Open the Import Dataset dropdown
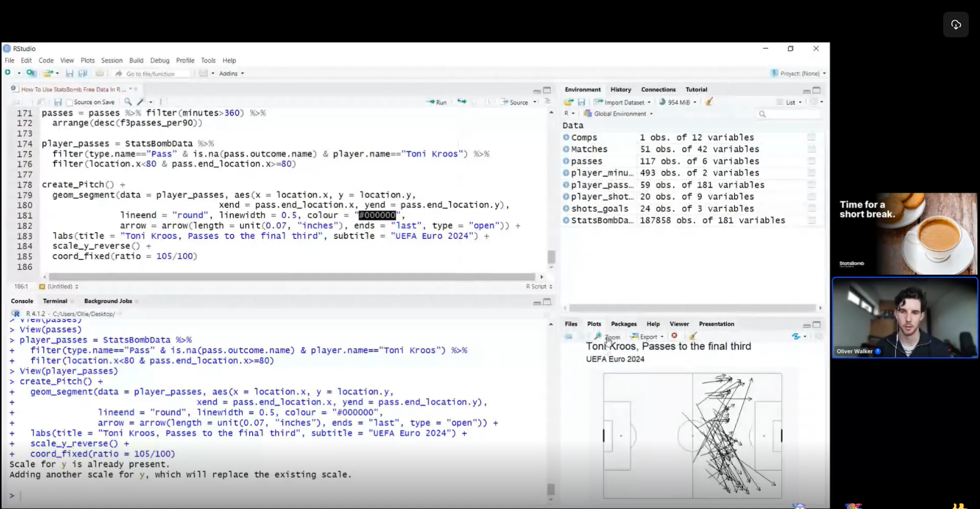This screenshot has height=509, width=980. [623, 102]
